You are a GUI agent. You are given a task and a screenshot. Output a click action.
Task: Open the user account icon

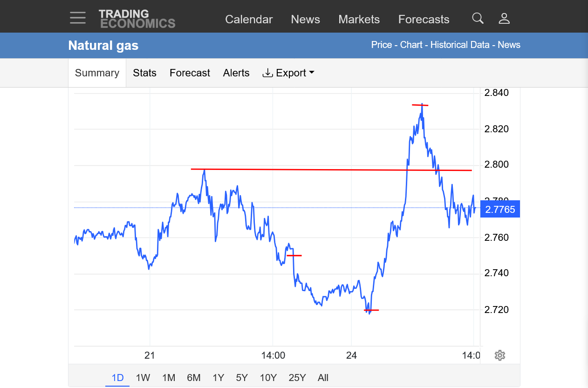pyautogui.click(x=504, y=19)
